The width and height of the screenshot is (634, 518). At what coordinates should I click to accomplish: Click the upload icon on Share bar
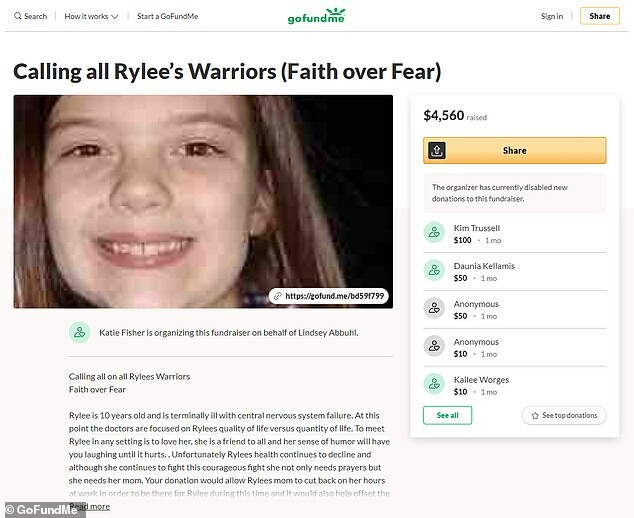(437, 150)
